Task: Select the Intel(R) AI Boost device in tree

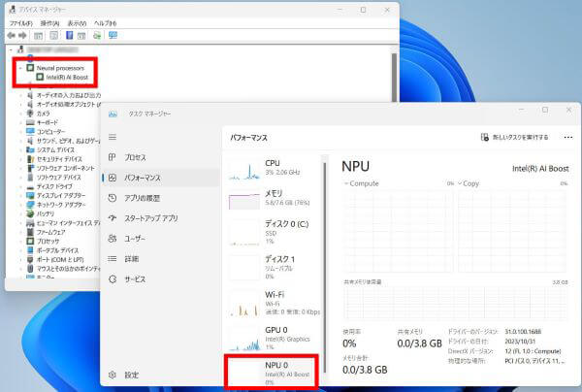Action: point(67,78)
